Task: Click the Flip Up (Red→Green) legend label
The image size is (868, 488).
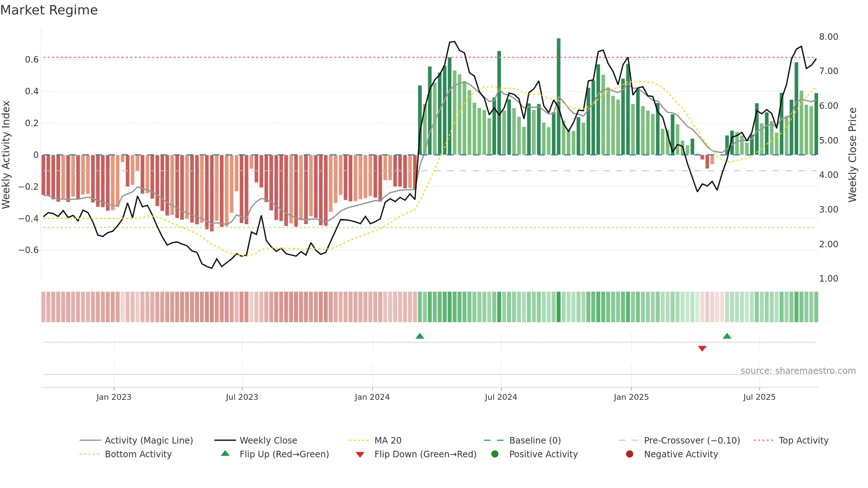Action: click(x=284, y=454)
